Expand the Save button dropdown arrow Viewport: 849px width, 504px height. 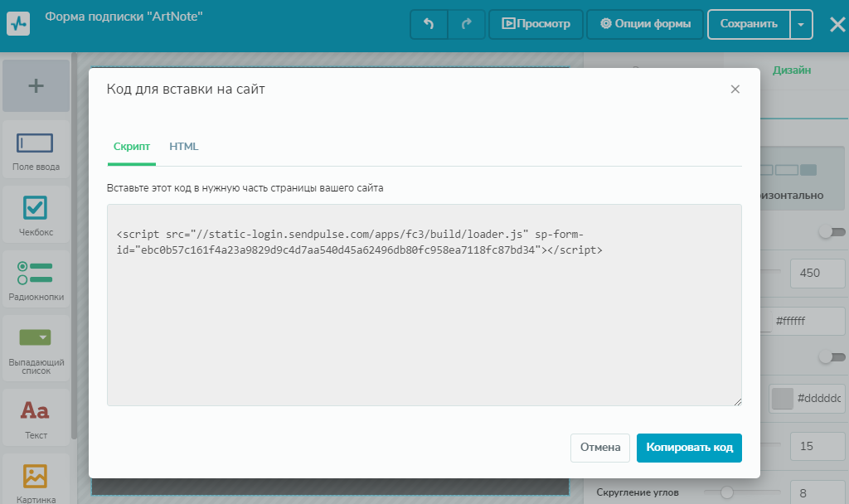(801, 24)
